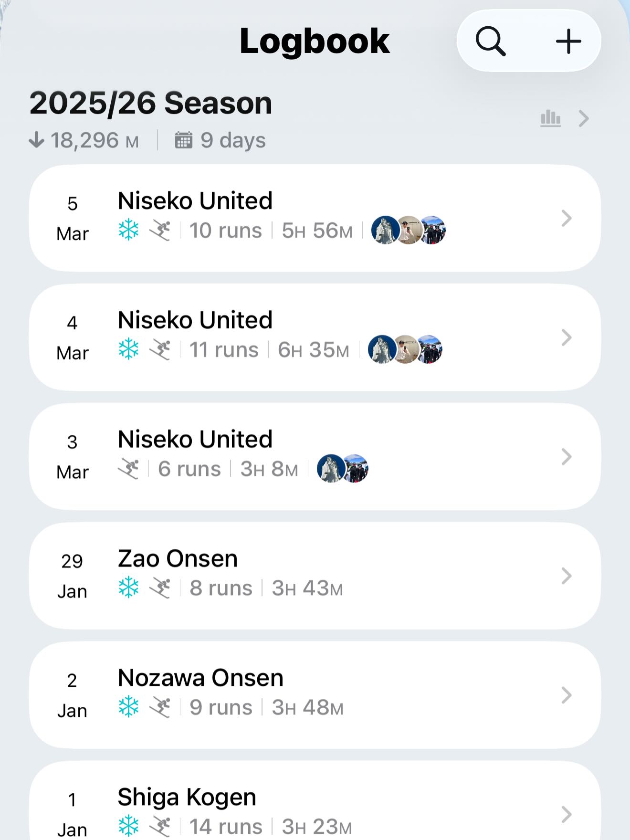
Task: Tap snowflake icon on Zao Onsen entry
Action: [x=128, y=588]
